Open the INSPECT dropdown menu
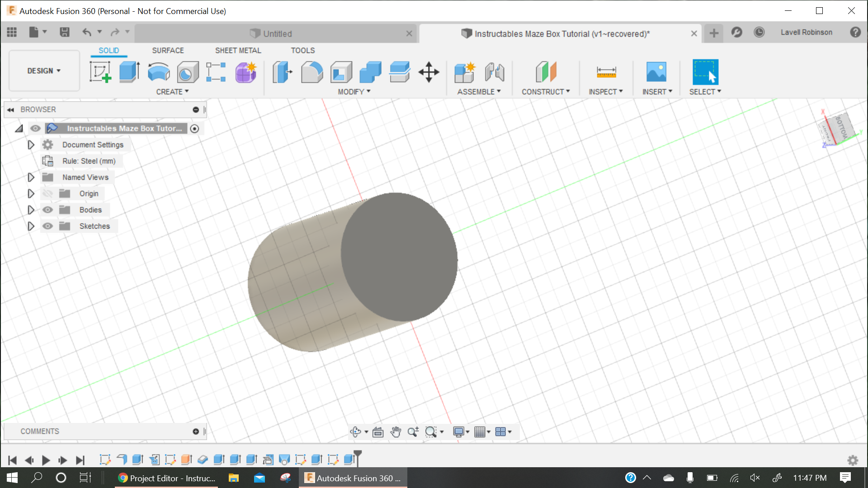Screen dimensions: 868x488 pos(606,92)
